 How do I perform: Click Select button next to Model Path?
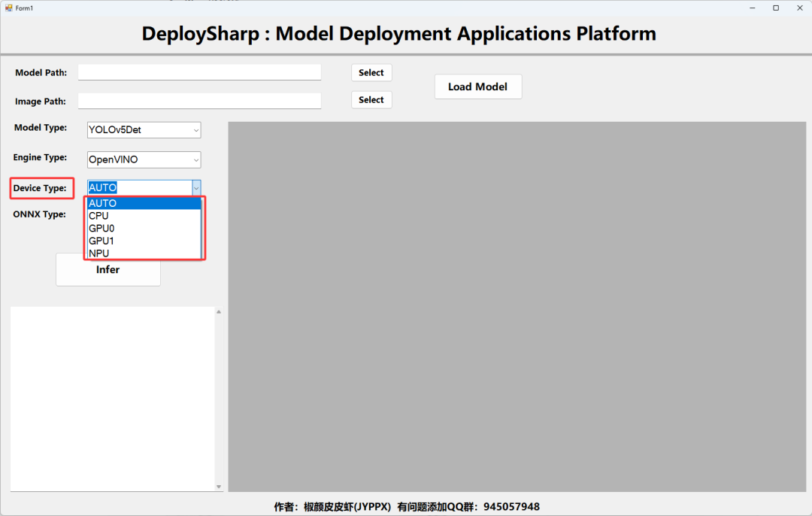pos(371,72)
